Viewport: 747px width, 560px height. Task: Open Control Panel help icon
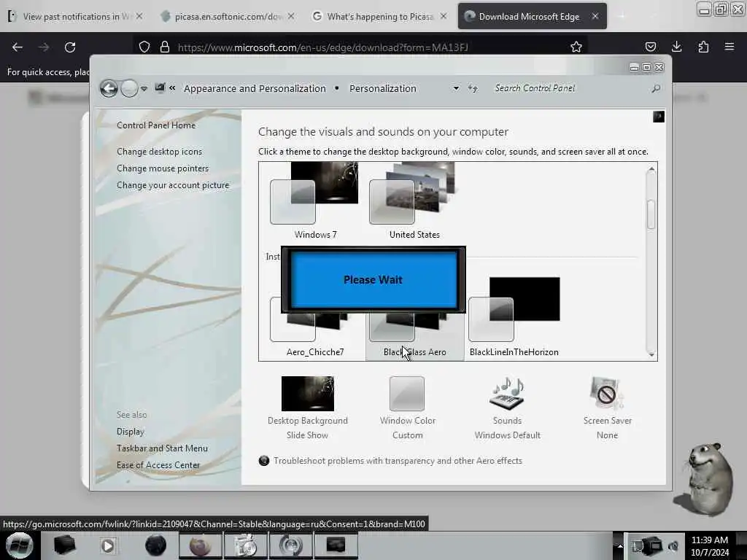coord(659,117)
